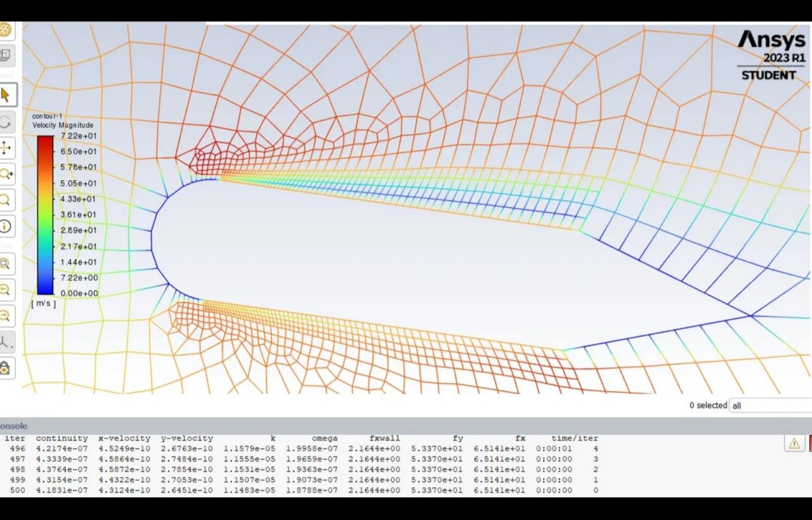Click iteration number 500 in the console
Viewport: 812px width, 520px height.
point(18,490)
